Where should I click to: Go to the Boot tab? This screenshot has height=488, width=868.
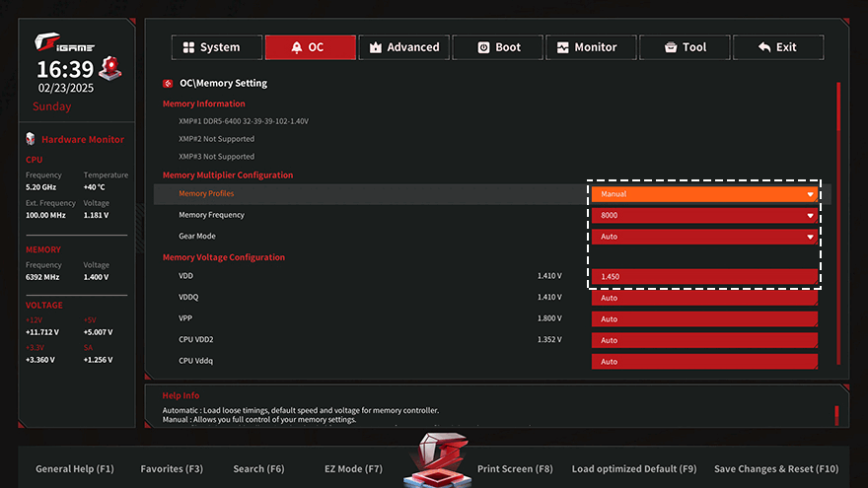pos(498,47)
